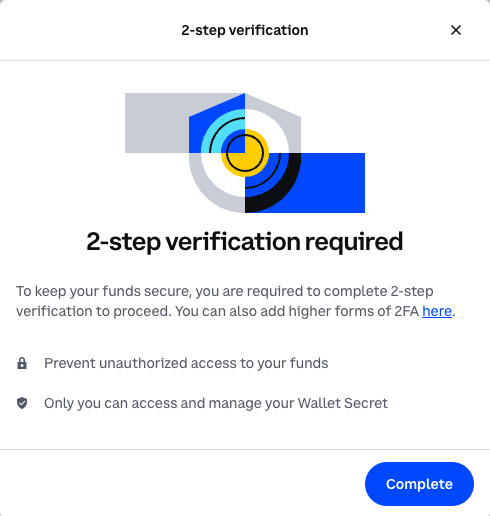Select 'Prevent unauthorized access to your funds' text
This screenshot has height=516, width=490.
coord(186,363)
